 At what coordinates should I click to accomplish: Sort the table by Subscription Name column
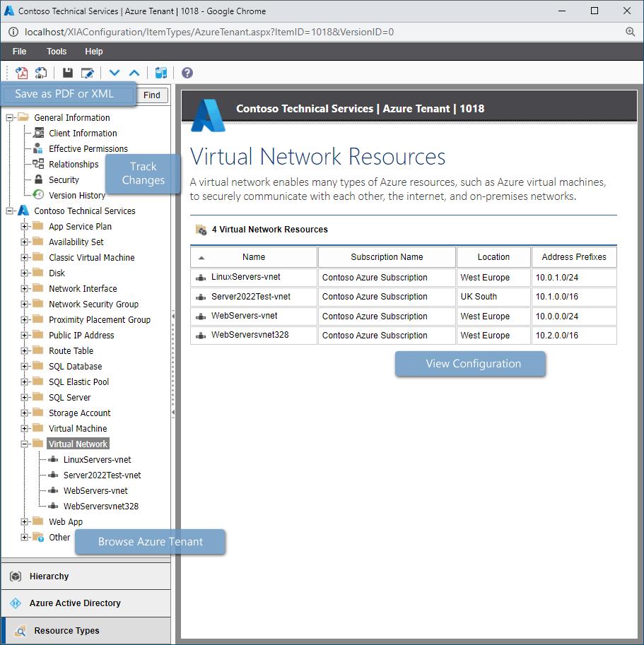(387, 257)
